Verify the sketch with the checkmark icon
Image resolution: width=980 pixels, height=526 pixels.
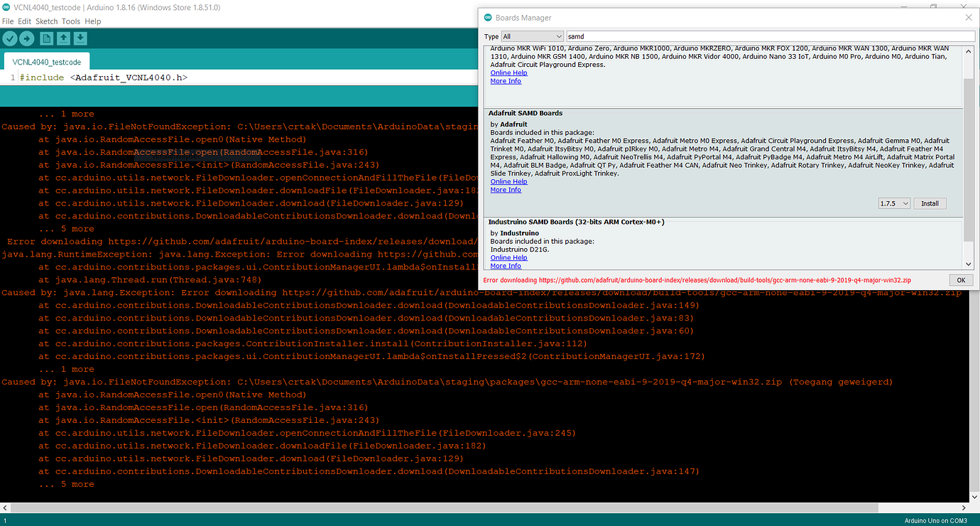[x=9, y=38]
